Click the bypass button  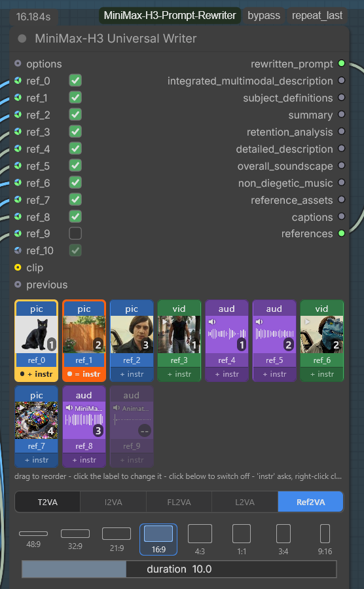point(264,16)
